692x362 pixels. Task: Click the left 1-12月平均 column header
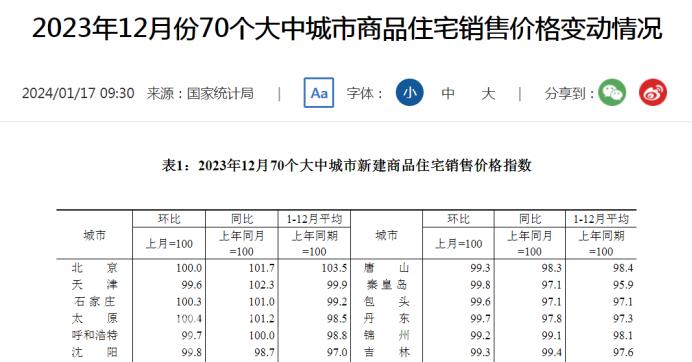(314, 219)
